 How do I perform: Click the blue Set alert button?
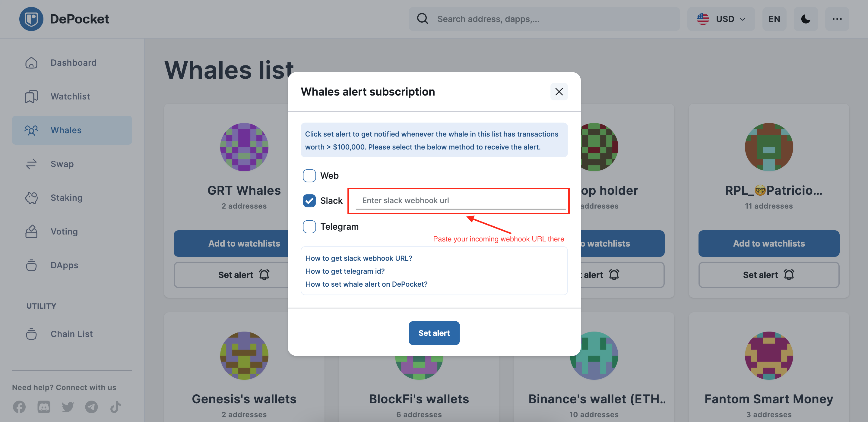(434, 333)
